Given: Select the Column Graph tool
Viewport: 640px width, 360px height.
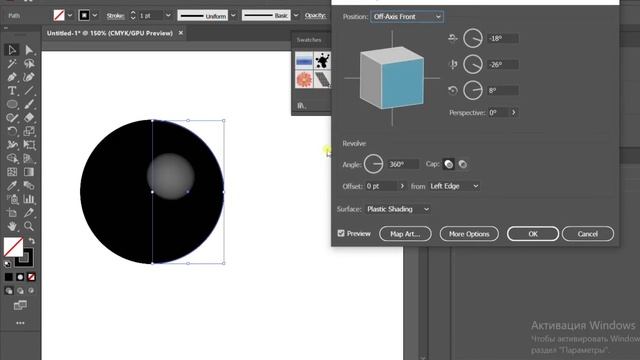Looking at the screenshot, I should 29,199.
